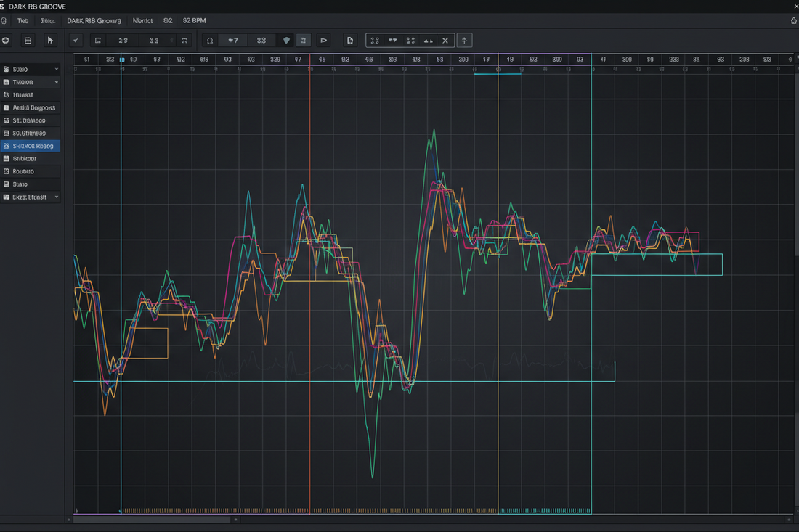Click the 82 BPM tempo display
Image resolution: width=799 pixels, height=532 pixels.
pos(194,21)
